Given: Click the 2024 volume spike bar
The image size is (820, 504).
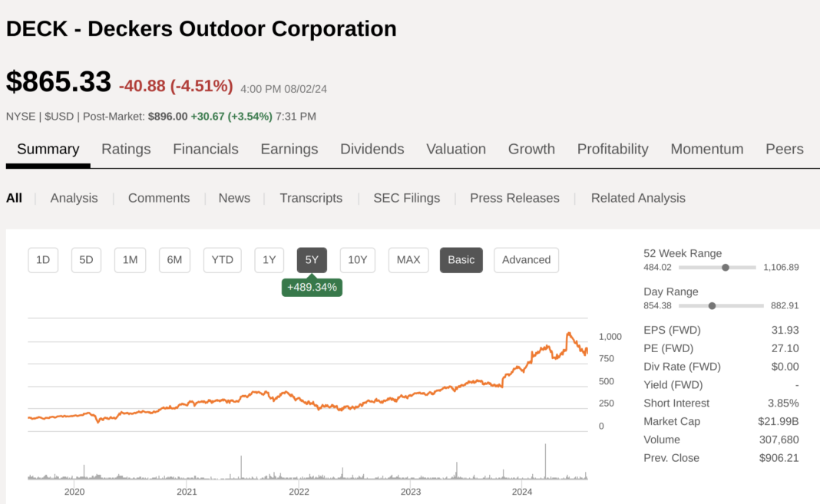Looking at the screenshot, I should click(545, 462).
